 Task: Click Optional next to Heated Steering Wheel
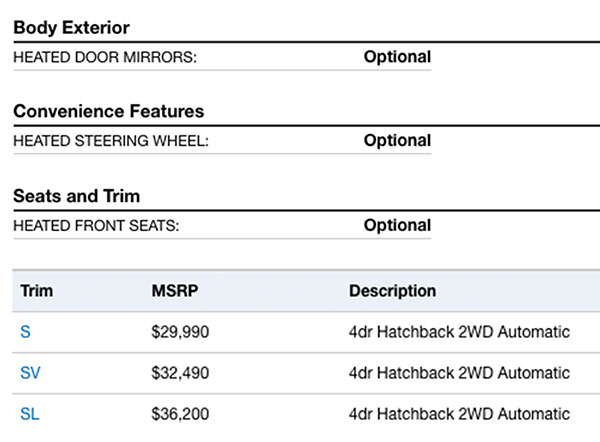click(x=397, y=141)
